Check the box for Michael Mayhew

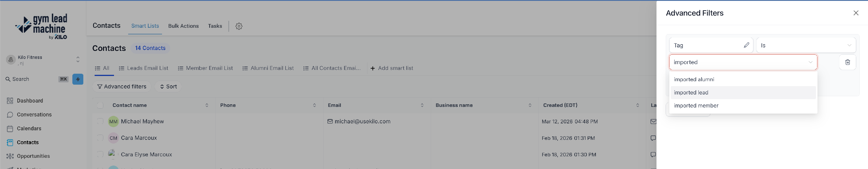point(100,121)
